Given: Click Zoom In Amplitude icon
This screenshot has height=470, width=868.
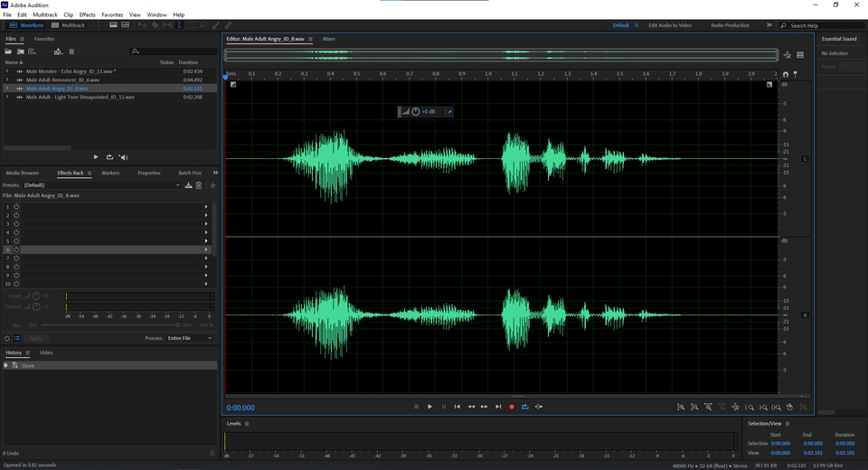Looking at the screenshot, I should click(681, 407).
